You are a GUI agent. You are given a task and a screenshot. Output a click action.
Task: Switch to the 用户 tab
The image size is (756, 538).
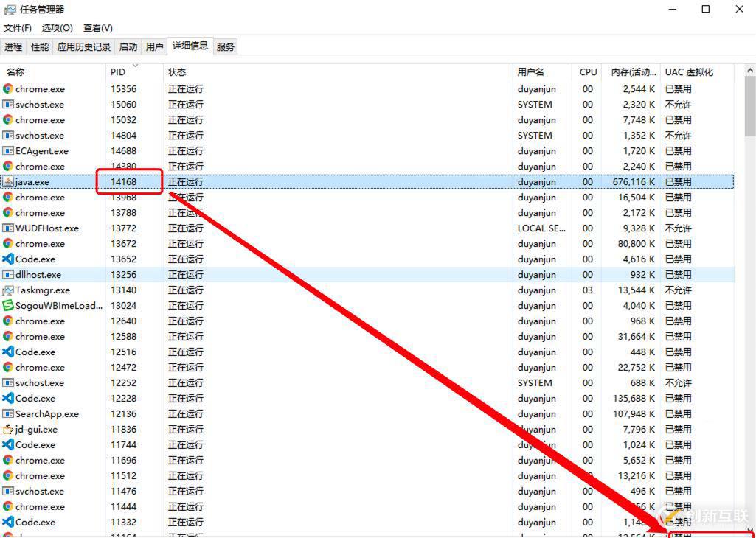[154, 46]
